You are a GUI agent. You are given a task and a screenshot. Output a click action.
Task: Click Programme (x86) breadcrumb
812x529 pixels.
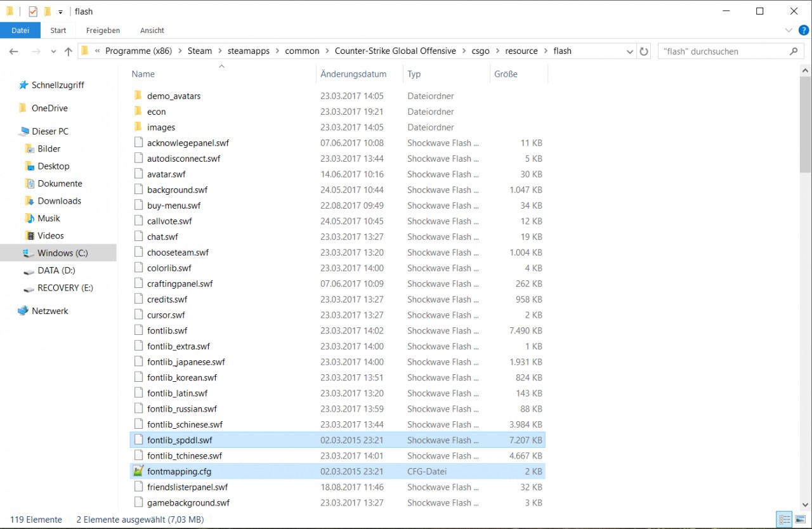(139, 51)
